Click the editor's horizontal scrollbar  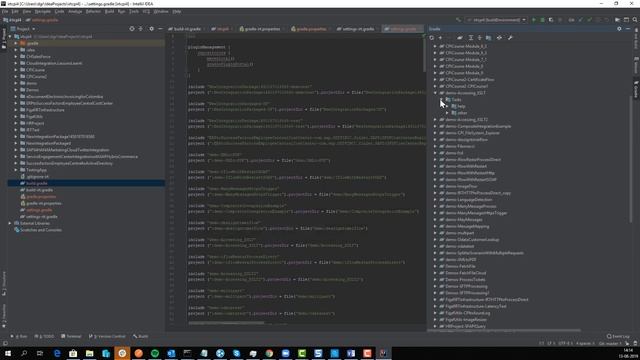[226, 323]
